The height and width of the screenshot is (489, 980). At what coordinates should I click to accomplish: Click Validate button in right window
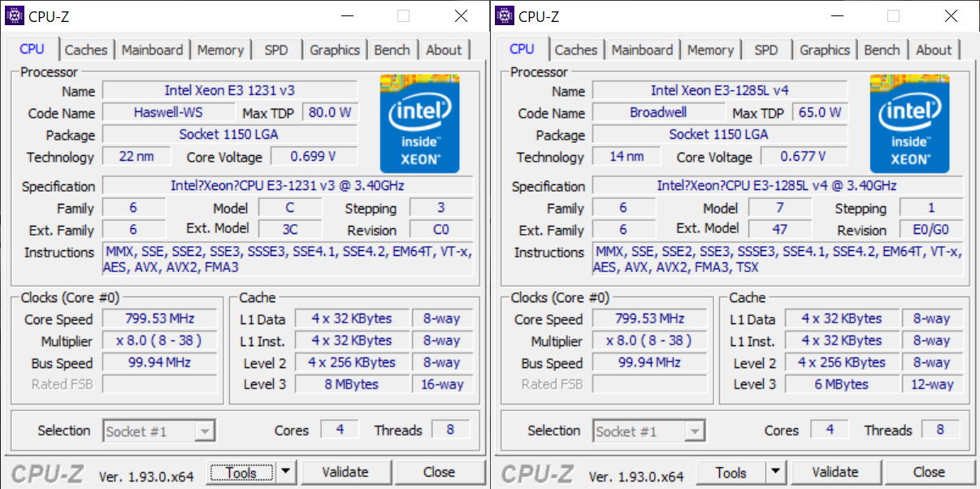pos(835,472)
